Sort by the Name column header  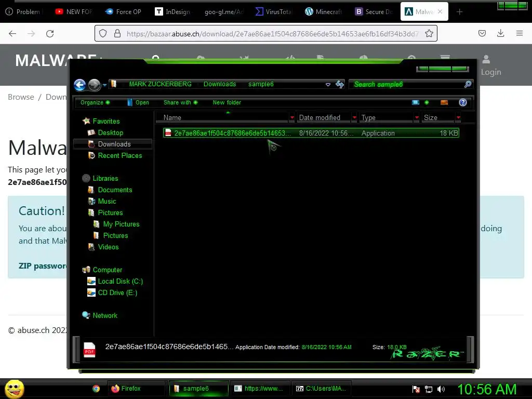pyautogui.click(x=222, y=117)
